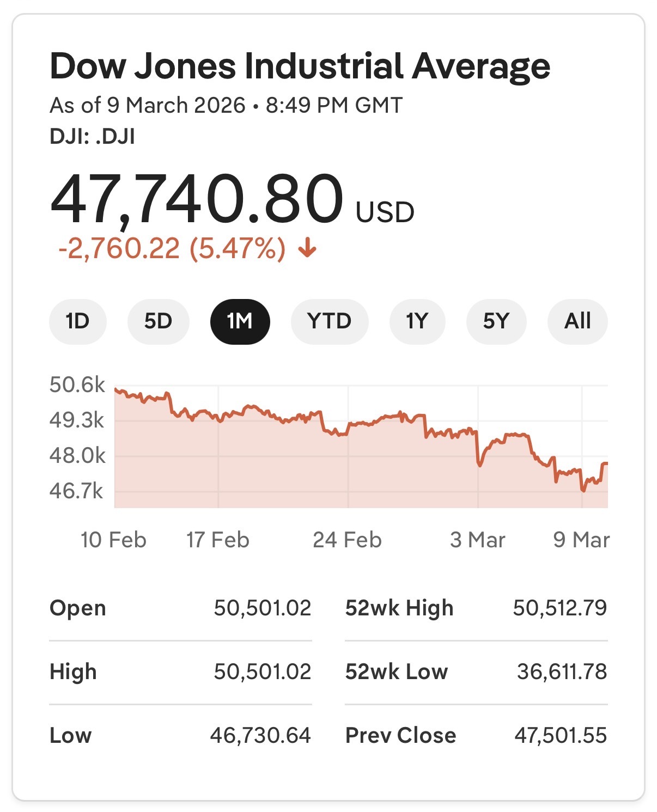Select the active 1M range pill
The height and width of the screenshot is (812, 657).
click(x=240, y=321)
